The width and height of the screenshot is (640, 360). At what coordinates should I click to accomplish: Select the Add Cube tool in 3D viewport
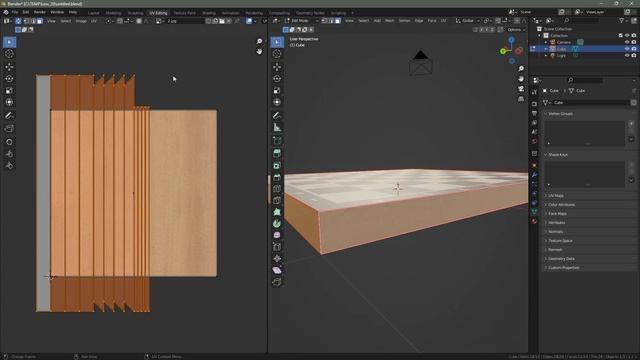pyautogui.click(x=277, y=140)
